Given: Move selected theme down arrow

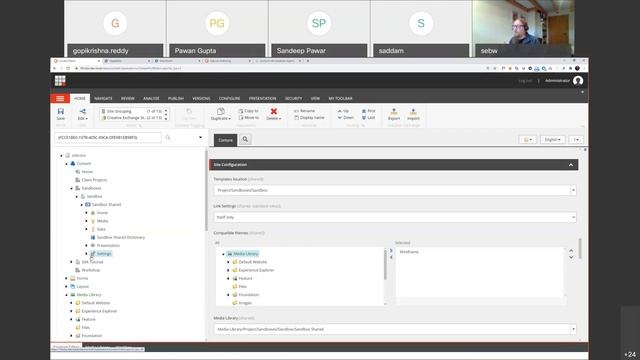Looking at the screenshot, I should click(571, 257).
